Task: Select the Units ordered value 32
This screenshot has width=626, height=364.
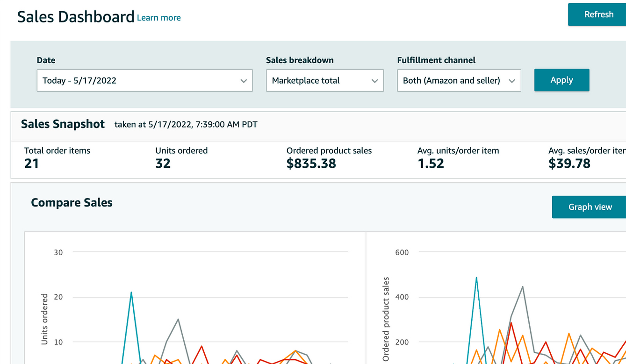Action: (x=163, y=164)
